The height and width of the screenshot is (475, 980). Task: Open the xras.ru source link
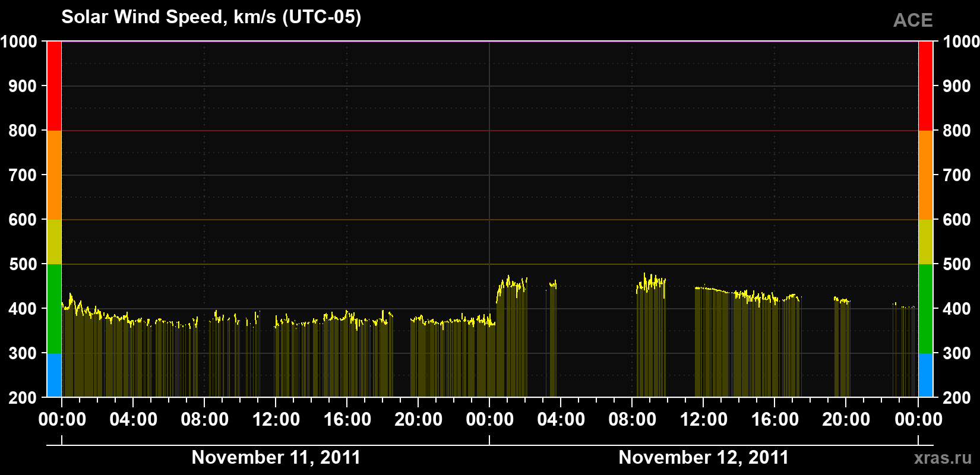943,458
